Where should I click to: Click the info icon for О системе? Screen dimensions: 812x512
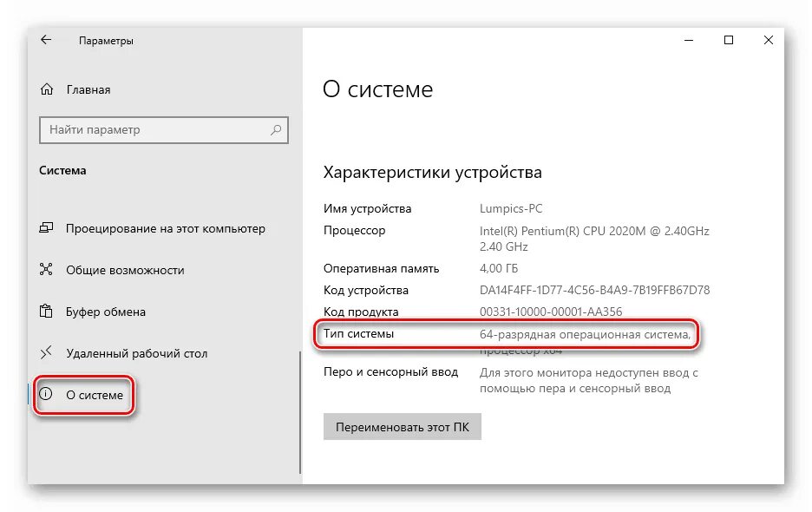[x=46, y=394]
